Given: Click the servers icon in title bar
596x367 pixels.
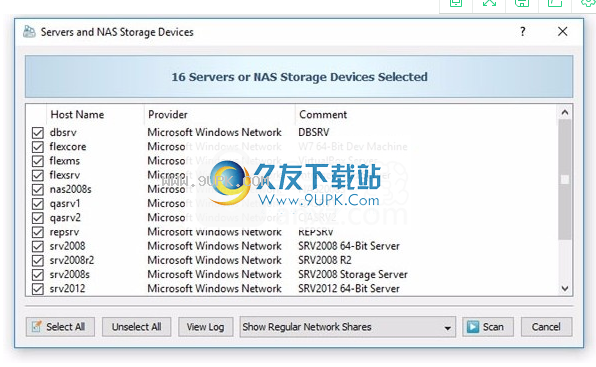Looking at the screenshot, I should [29, 32].
